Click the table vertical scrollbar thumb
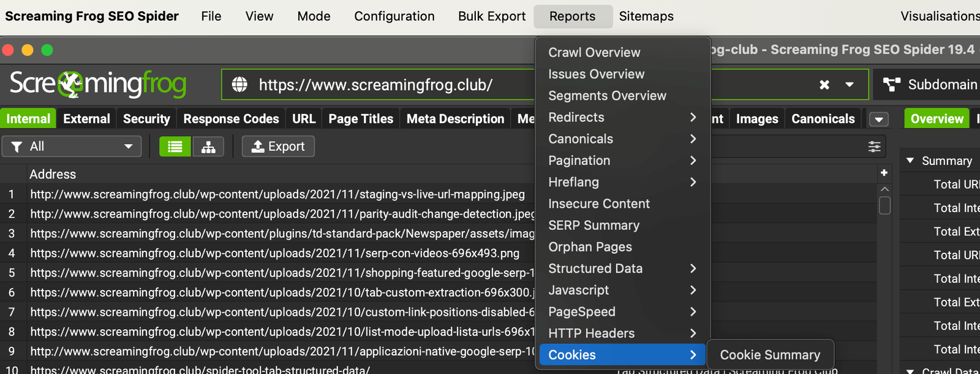 point(884,205)
